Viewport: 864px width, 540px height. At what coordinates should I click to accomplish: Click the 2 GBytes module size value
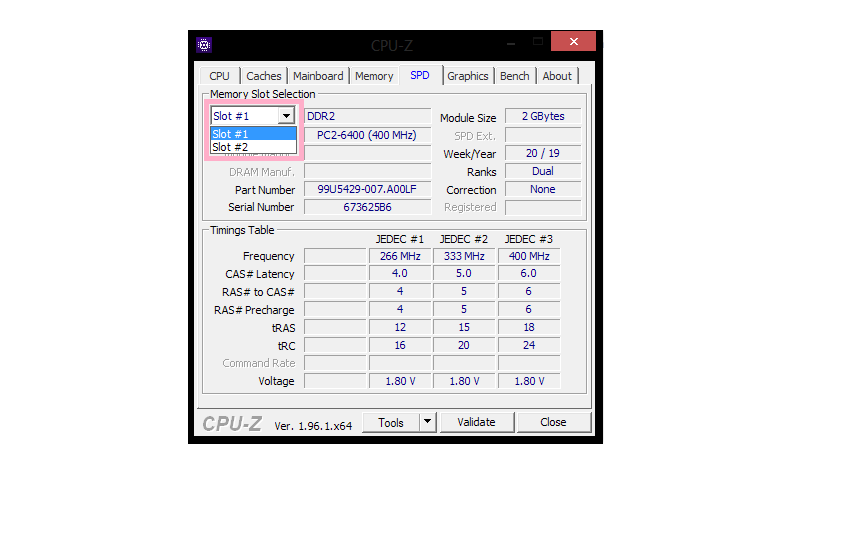(543, 116)
